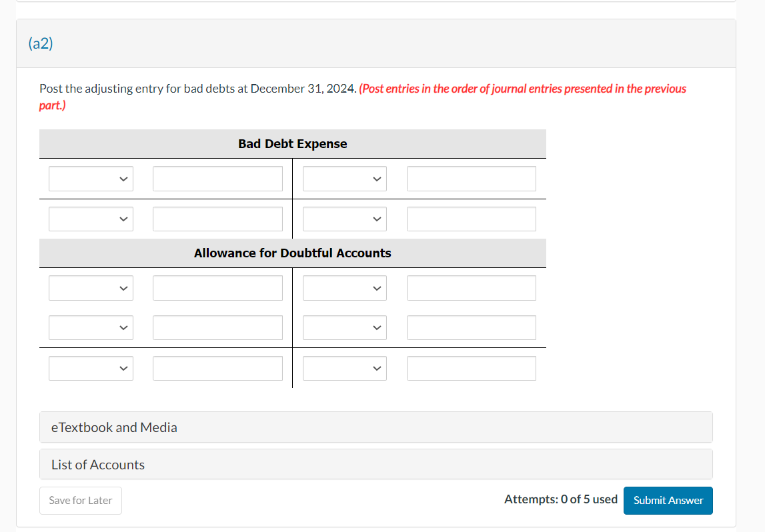Click the second debit amount field under Bad Debt Expense
This screenshot has width=765, height=532.
[217, 218]
